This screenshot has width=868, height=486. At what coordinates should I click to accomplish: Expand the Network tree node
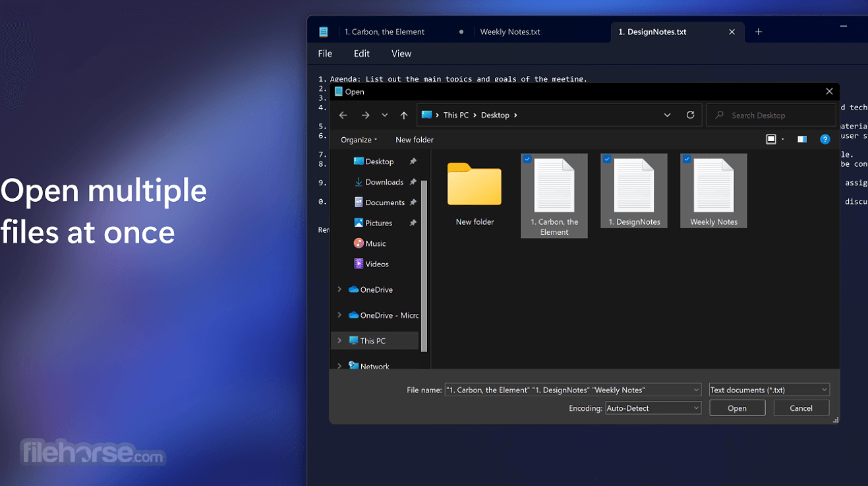click(339, 366)
